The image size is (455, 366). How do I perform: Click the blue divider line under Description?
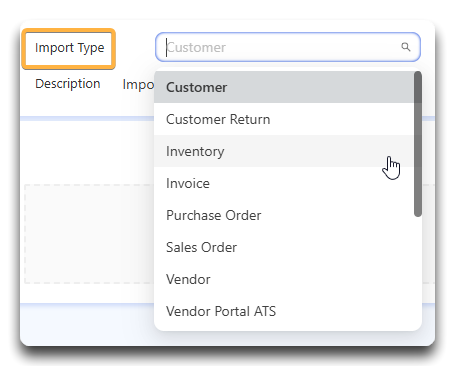pyautogui.click(x=87, y=118)
